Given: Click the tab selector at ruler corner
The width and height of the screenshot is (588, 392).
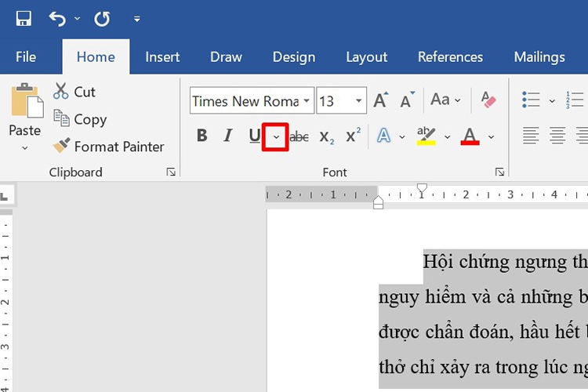Looking at the screenshot, I should 5,194.
